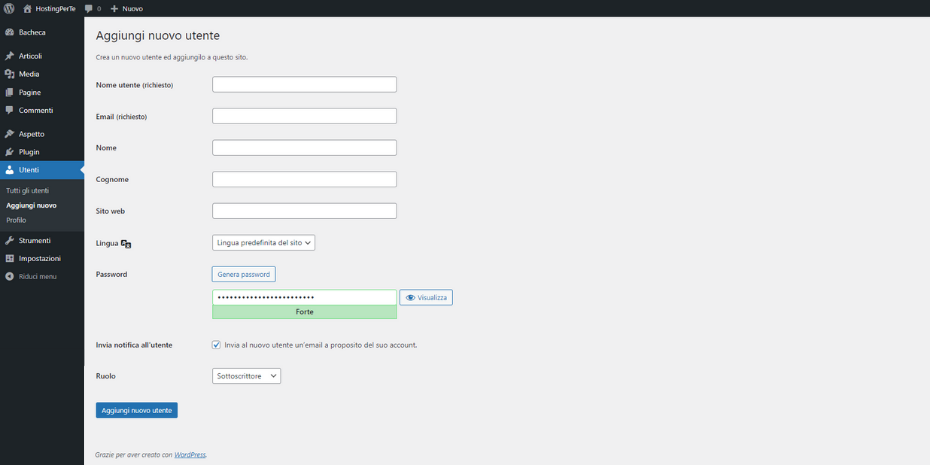Open the comments bubble icon in admin bar
The image size is (930, 465).
coord(89,8)
